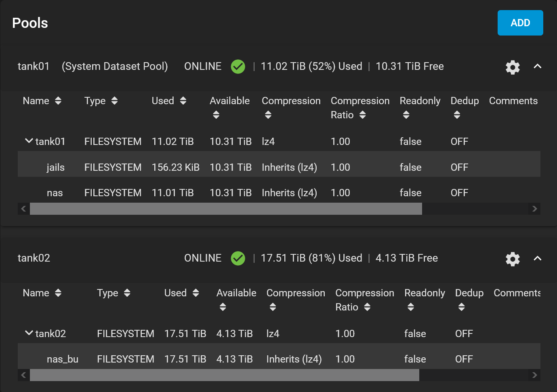Viewport: 557px width, 392px height.
Task: Sort tank01 table by Dedup
Action: tap(457, 115)
